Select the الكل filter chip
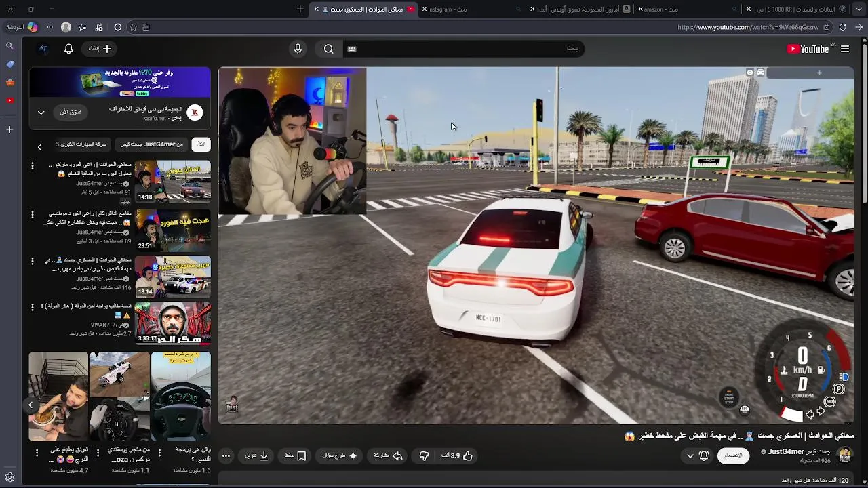The width and height of the screenshot is (868, 488). pos(201,144)
